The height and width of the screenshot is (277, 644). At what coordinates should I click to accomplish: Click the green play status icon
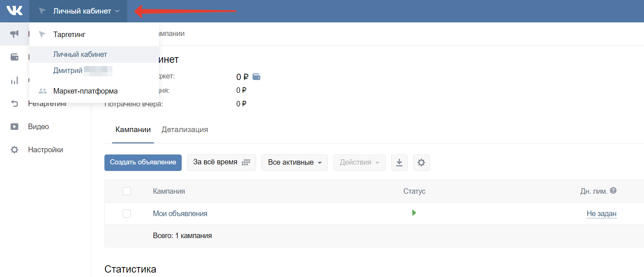pos(414,213)
